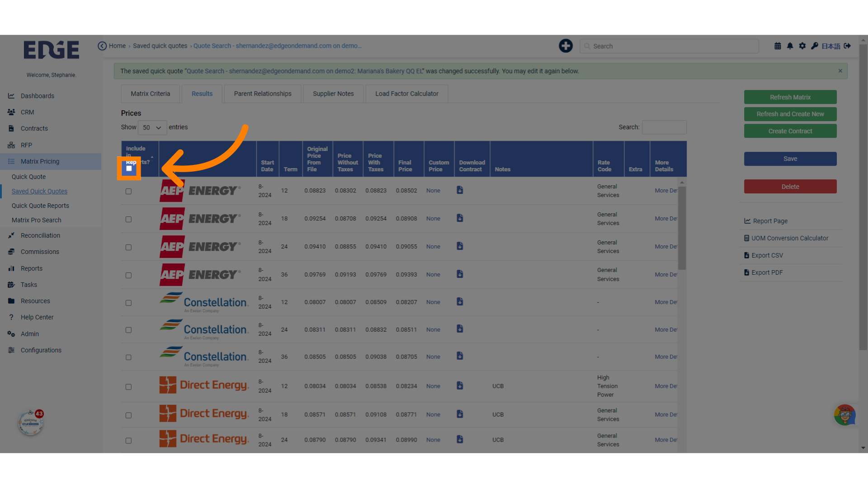Viewport: 868px width, 488px height.
Task: Open the calendar icon in top bar
Action: coord(778,46)
